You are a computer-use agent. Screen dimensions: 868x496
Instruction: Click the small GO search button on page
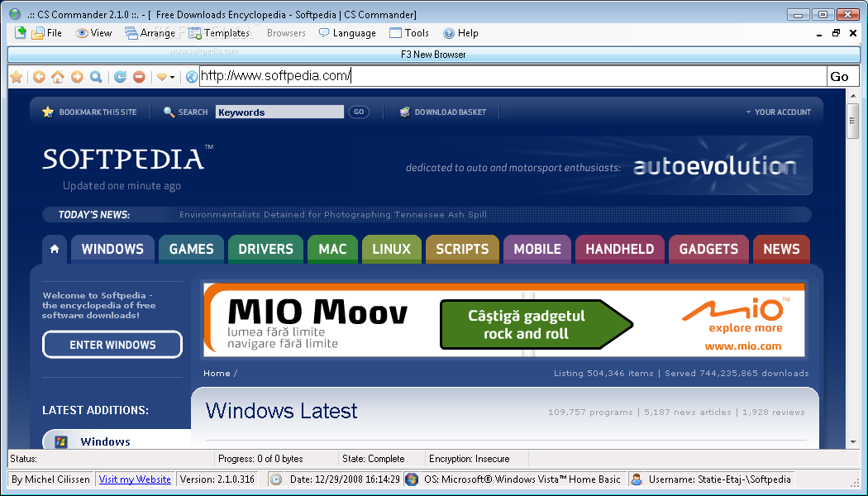(359, 112)
